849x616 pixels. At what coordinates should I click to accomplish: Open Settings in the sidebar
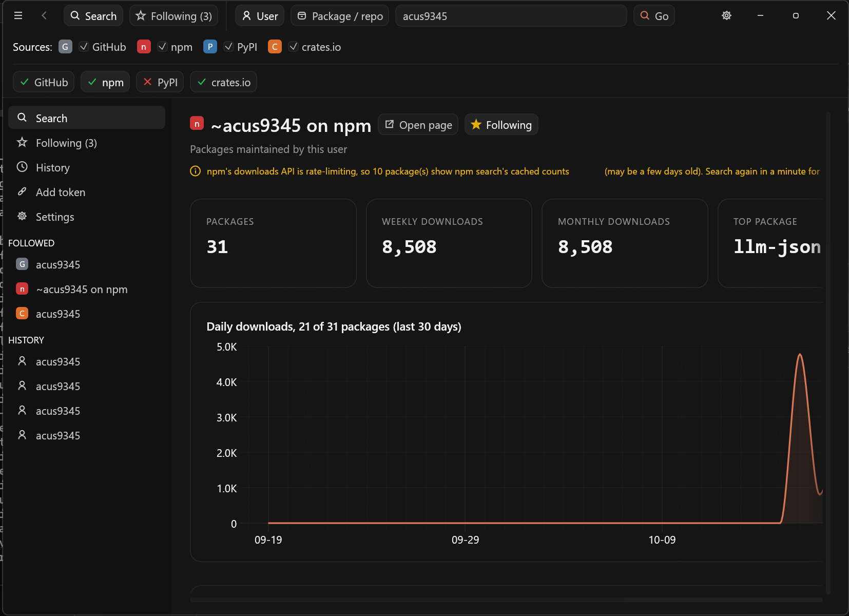87,217
